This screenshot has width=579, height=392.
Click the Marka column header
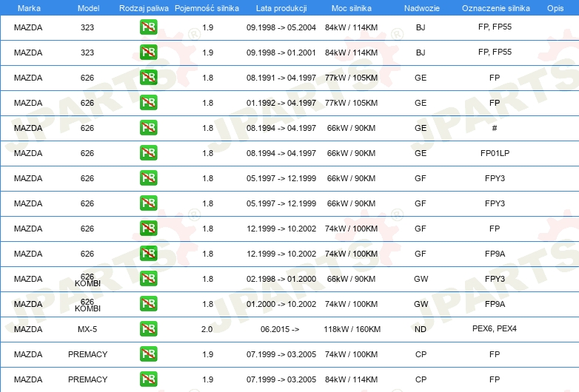coord(29,8)
